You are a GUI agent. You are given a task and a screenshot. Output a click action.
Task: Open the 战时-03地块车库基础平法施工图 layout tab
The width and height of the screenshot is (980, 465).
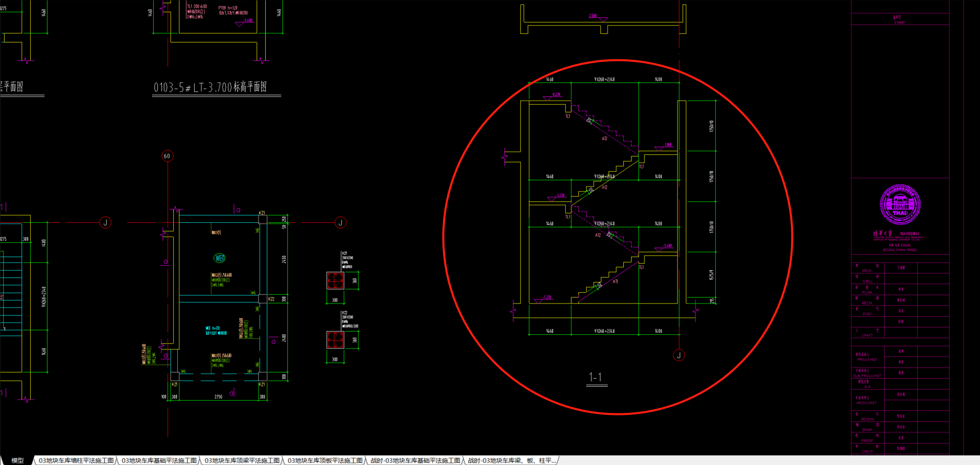(415, 460)
